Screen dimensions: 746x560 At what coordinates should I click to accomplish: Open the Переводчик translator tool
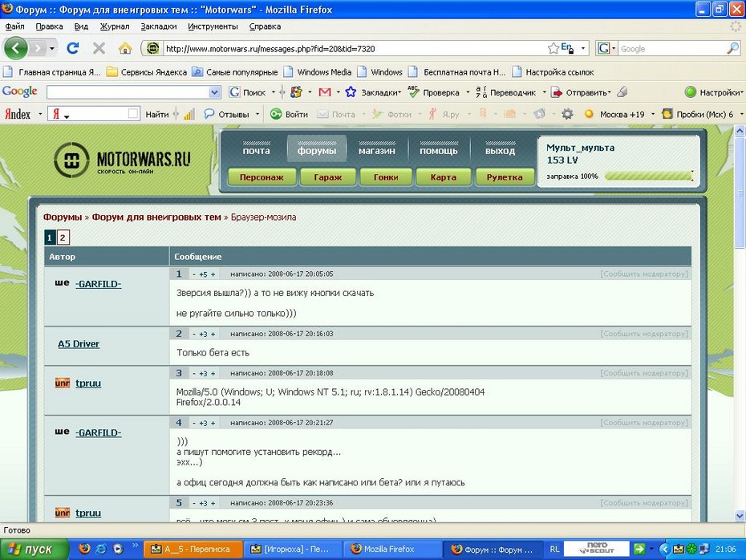coord(505,92)
